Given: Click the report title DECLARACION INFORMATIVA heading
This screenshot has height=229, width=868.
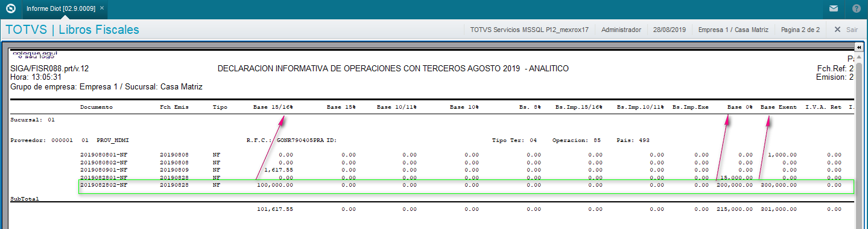Looking at the screenshot, I should (x=393, y=69).
